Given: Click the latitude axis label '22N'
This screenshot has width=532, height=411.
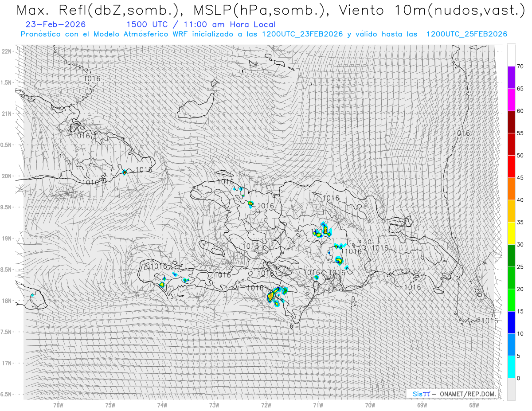Looking at the screenshot, I should 7,51.
